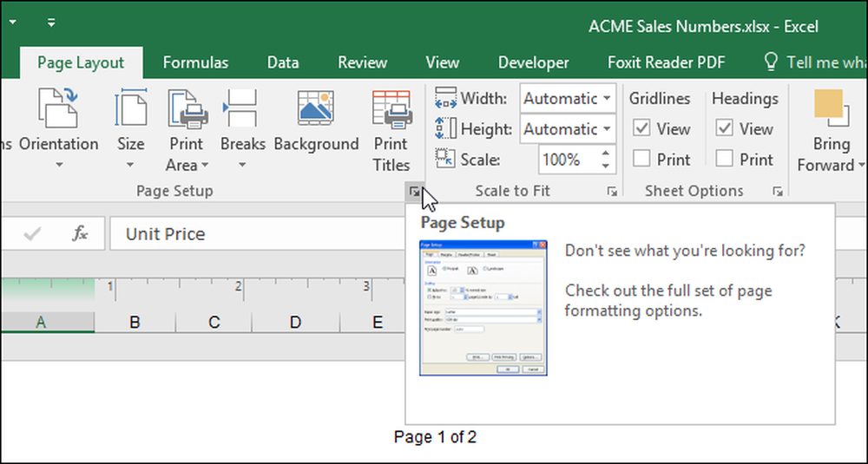Screen dimensions: 868x464
Task: Toggle Headings View checkbox
Action: pos(725,128)
